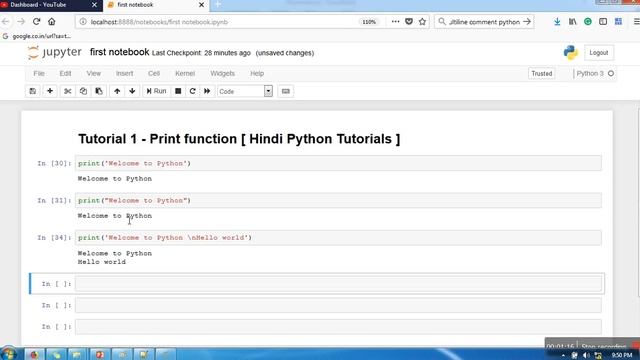Image resolution: width=640 pixels, height=360 pixels.
Task: Open PowerPoint taskbar icon
Action: [x=100, y=354]
